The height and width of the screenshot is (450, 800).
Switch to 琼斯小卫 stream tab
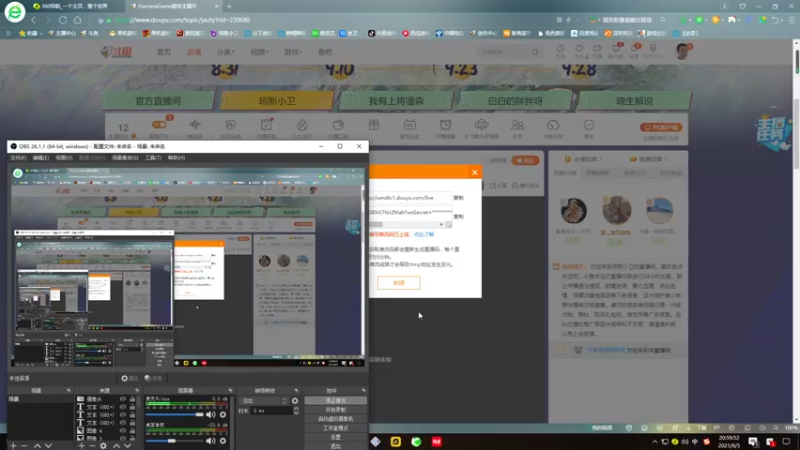tap(277, 101)
